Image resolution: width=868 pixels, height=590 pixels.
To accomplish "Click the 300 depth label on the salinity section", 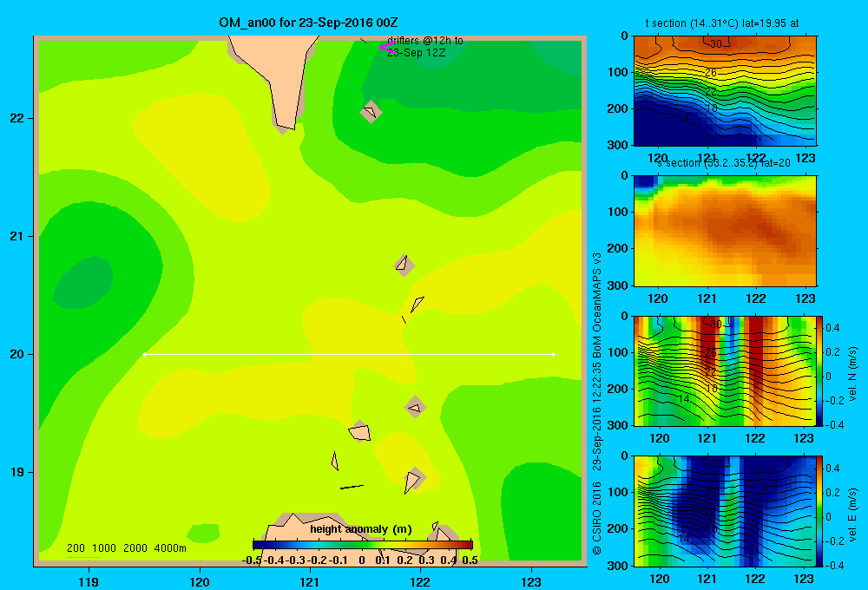I will coord(618,285).
